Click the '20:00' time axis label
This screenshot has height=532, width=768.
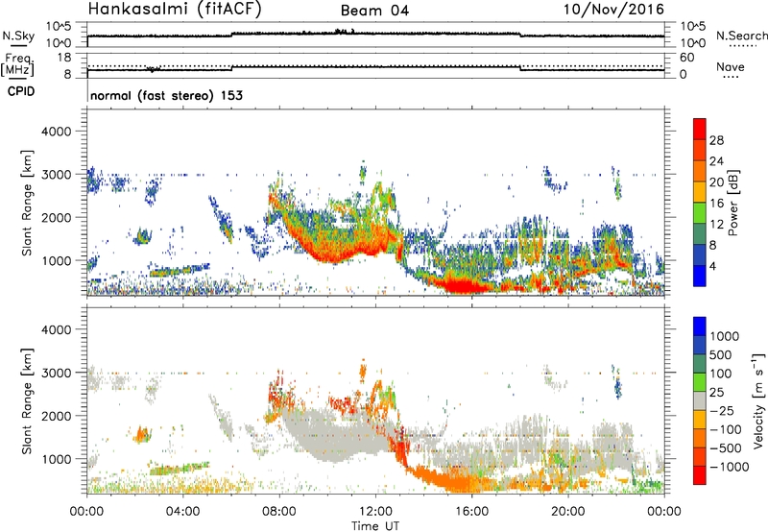tap(568, 512)
